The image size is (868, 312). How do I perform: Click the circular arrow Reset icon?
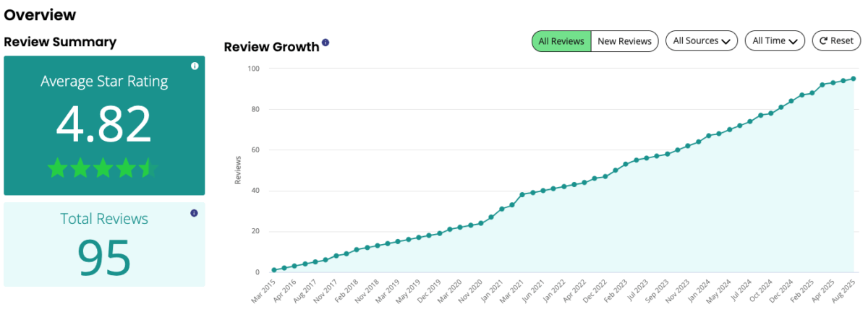(824, 41)
